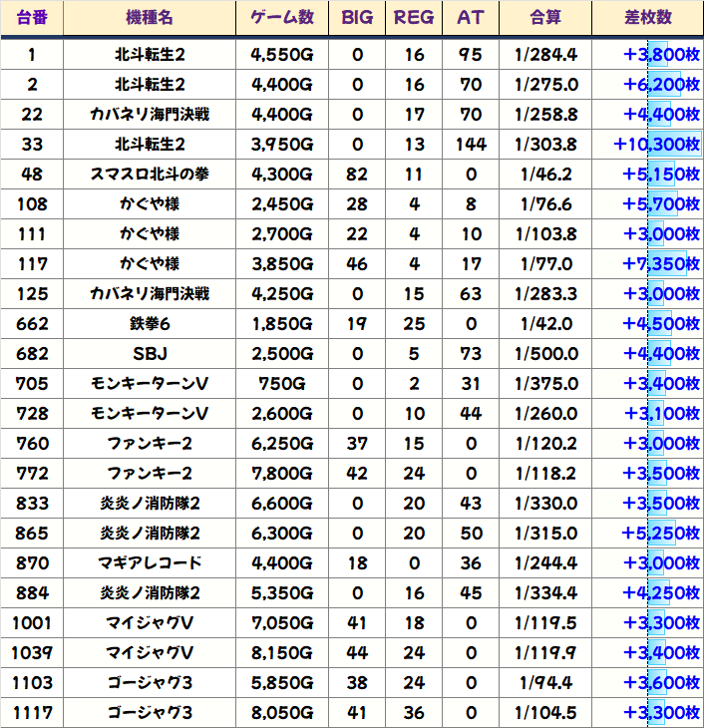Click the 台番 column header
Viewport: 704px width, 728px height.
pyautogui.click(x=32, y=18)
